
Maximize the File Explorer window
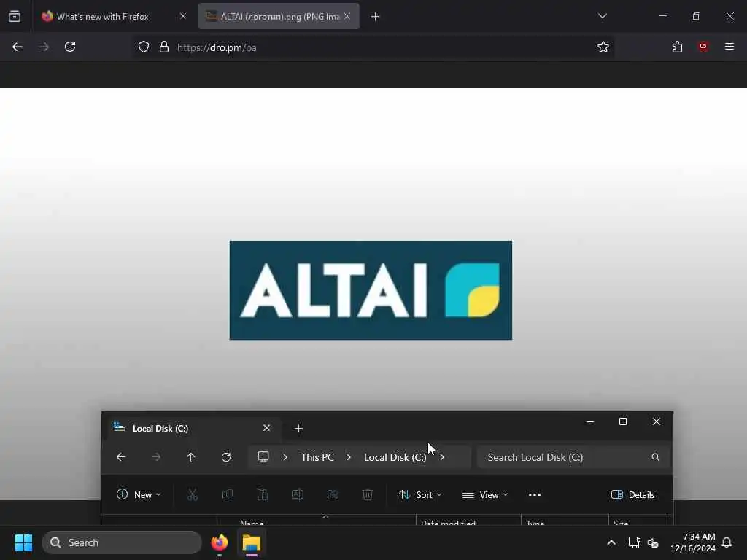(623, 422)
